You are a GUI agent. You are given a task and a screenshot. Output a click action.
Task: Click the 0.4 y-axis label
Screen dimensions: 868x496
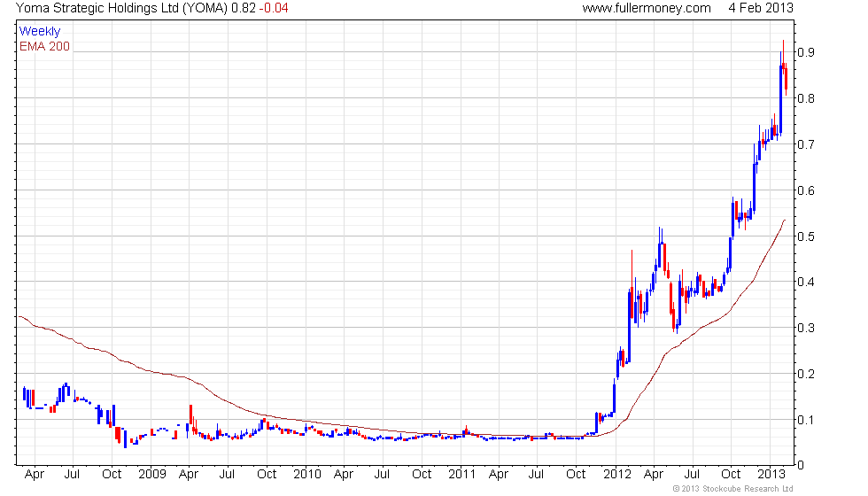click(806, 282)
